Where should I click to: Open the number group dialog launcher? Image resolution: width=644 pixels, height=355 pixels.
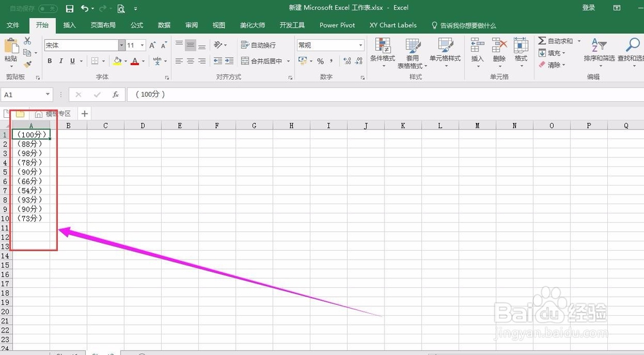click(x=363, y=77)
